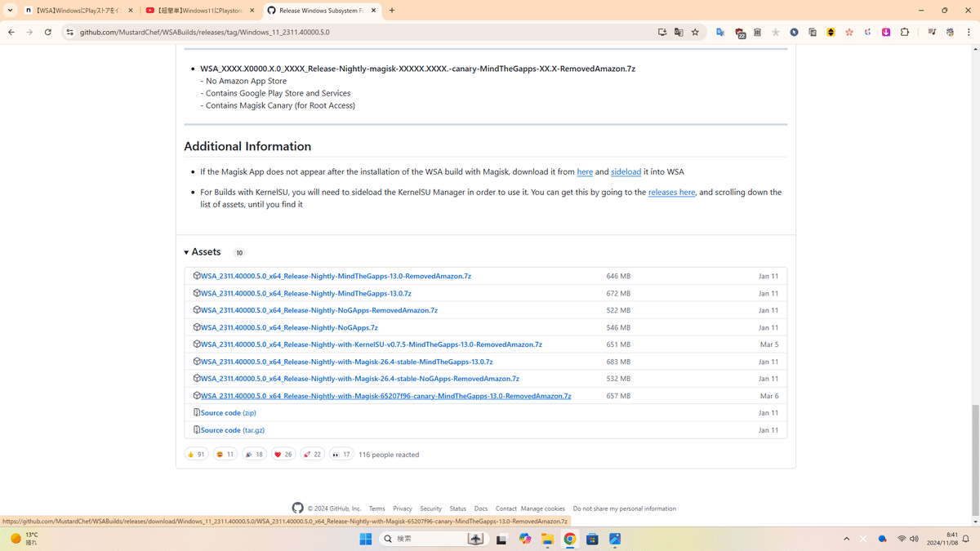
Task: Go back to the previous page
Action: [x=11, y=32]
